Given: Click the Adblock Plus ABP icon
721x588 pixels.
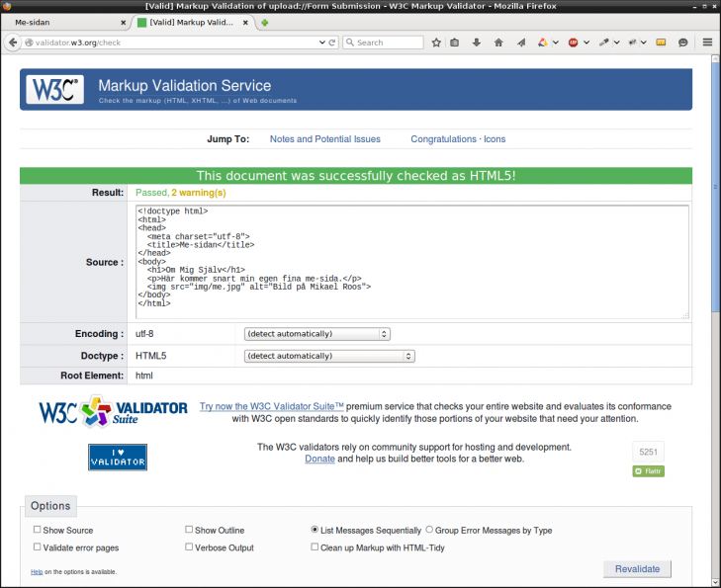Looking at the screenshot, I should (573, 42).
